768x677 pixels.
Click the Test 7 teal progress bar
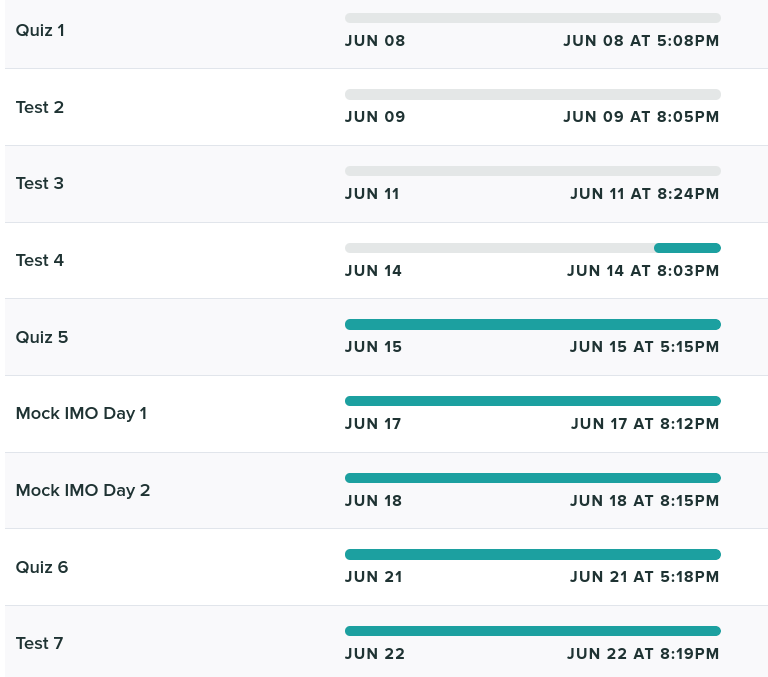click(532, 631)
